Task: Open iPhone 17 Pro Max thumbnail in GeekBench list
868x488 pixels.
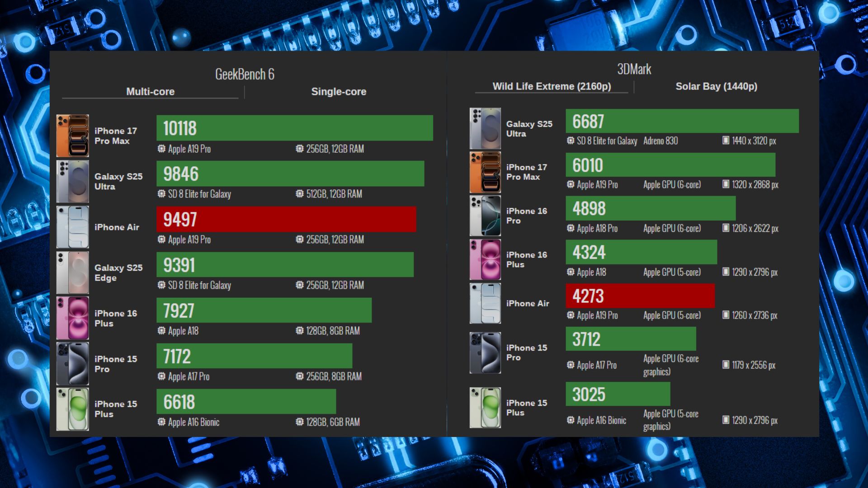Action: (72, 136)
